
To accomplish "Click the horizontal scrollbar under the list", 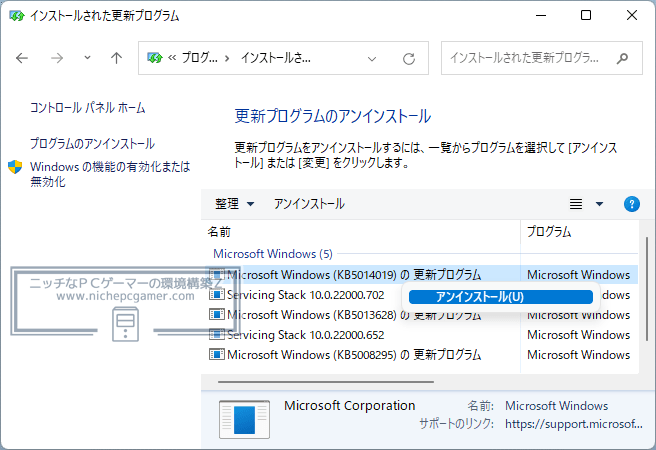I will tap(325, 382).
